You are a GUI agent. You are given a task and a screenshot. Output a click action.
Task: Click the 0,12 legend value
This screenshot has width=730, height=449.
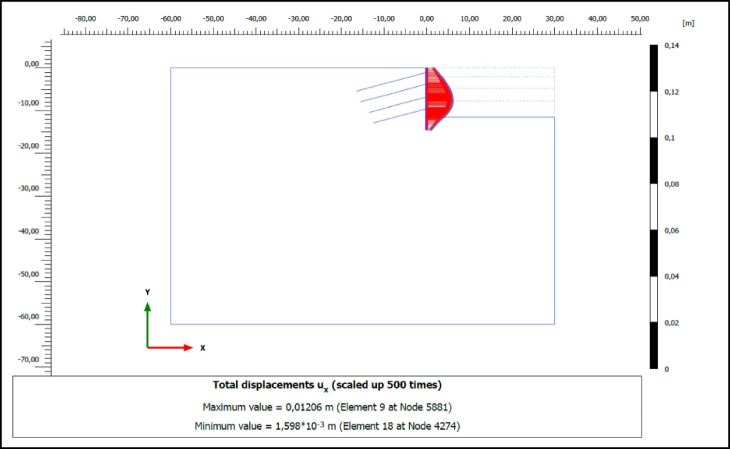671,92
